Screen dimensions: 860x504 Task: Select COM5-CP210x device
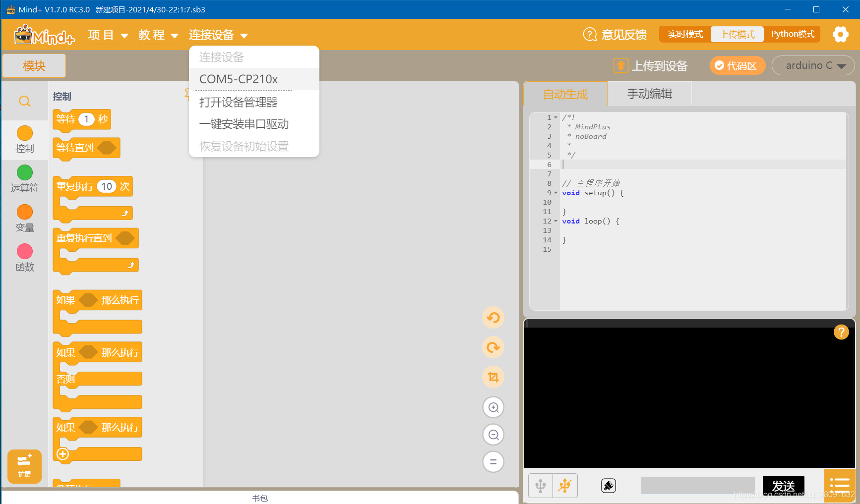(254, 79)
